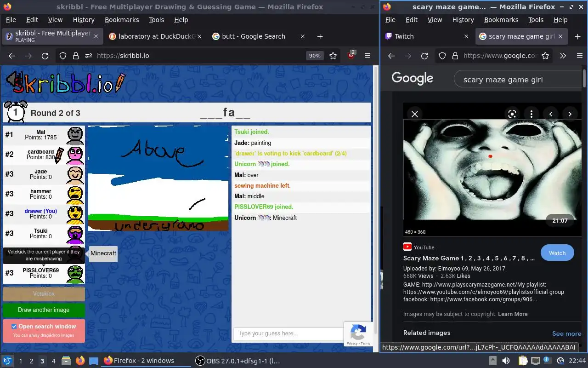Click the Above/underground drawing canvas
This screenshot has width=588, height=368.
point(158,178)
